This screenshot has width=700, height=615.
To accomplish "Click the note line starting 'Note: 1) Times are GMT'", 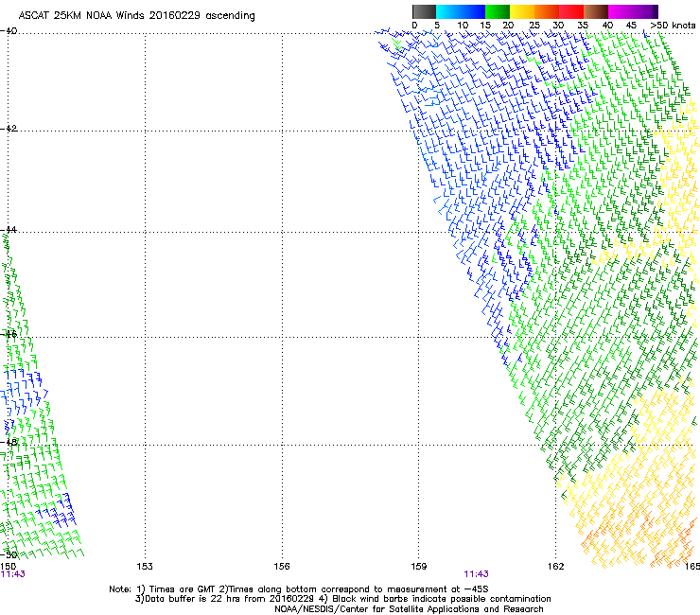I will coord(299,589).
